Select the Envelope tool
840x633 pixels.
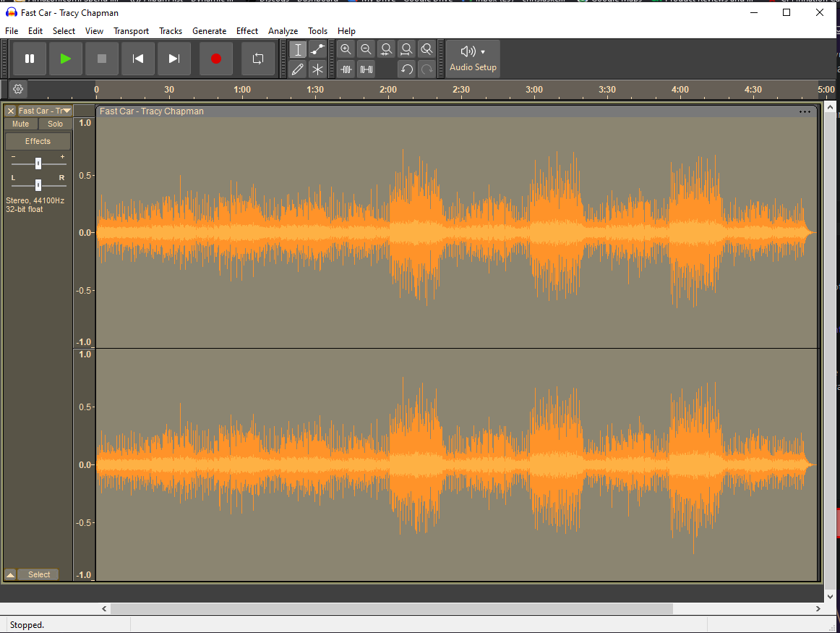tap(317, 50)
